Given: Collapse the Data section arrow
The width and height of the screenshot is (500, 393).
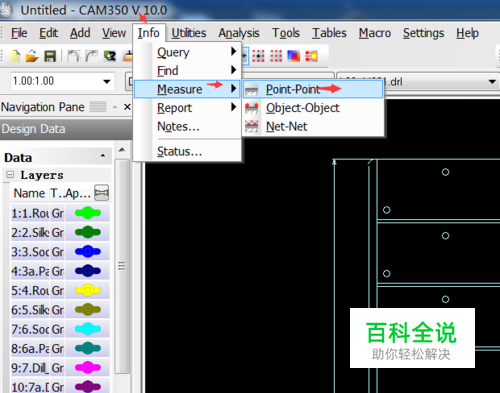Looking at the screenshot, I should pyautogui.click(x=103, y=156).
